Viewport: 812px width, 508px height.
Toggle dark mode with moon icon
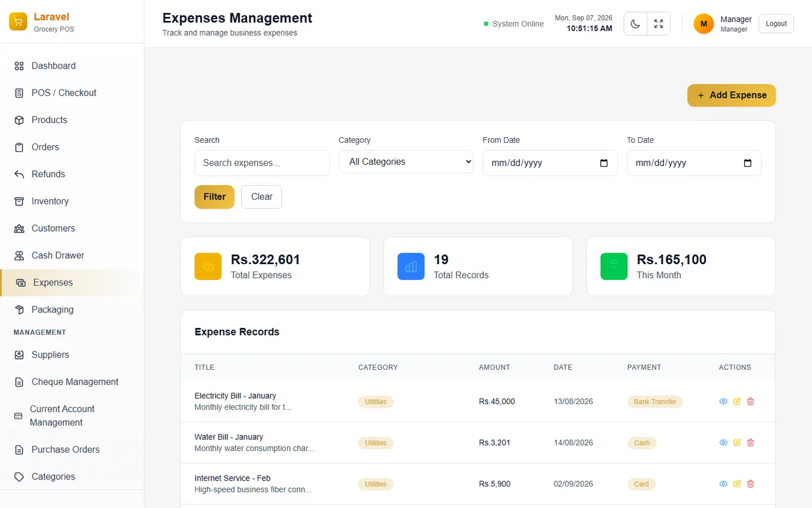635,24
